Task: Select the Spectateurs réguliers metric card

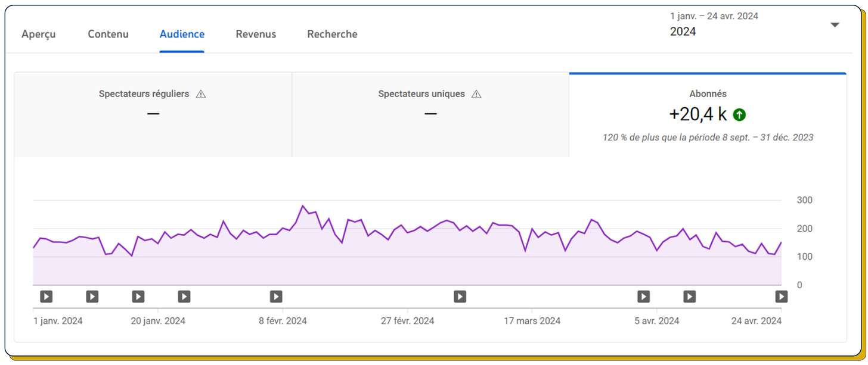Action: click(153, 115)
